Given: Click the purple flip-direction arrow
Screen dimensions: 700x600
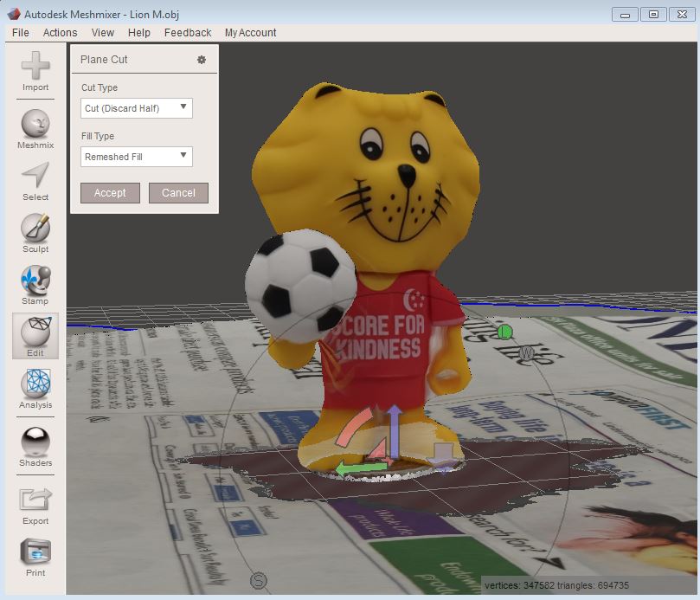Looking at the screenshot, I should 442,457.
